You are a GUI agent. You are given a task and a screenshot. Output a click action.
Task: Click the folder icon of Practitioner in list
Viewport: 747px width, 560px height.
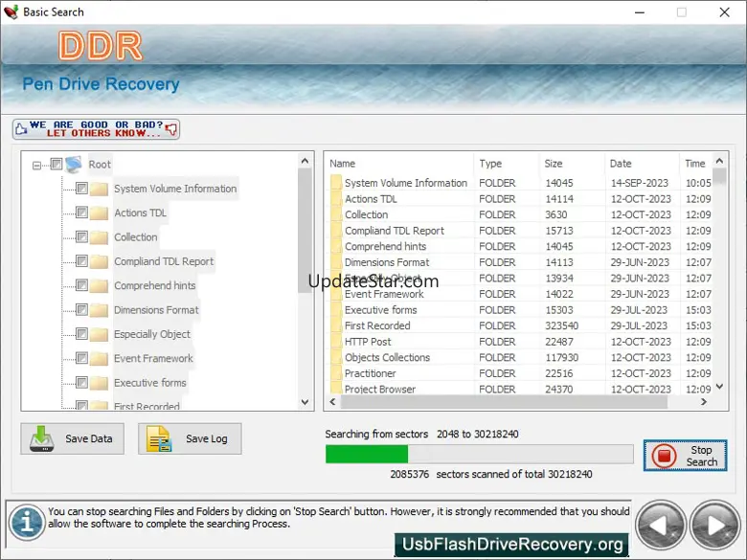(336, 373)
